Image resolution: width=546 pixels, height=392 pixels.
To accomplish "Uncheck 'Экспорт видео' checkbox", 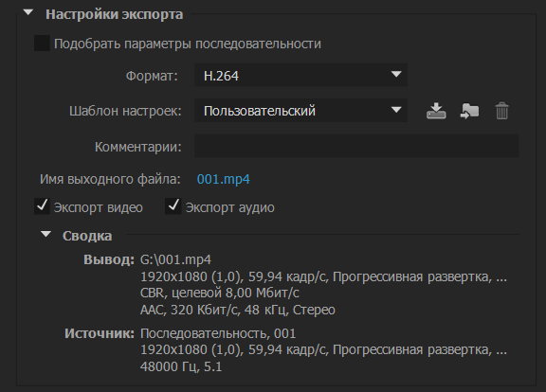I will pyautogui.click(x=42, y=206).
